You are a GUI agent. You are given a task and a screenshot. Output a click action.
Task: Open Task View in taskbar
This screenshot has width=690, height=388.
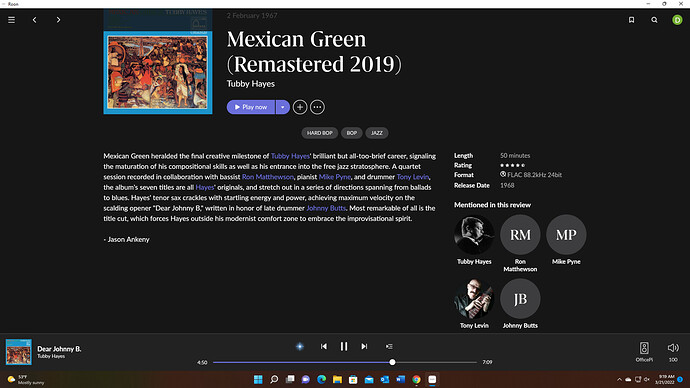point(290,380)
